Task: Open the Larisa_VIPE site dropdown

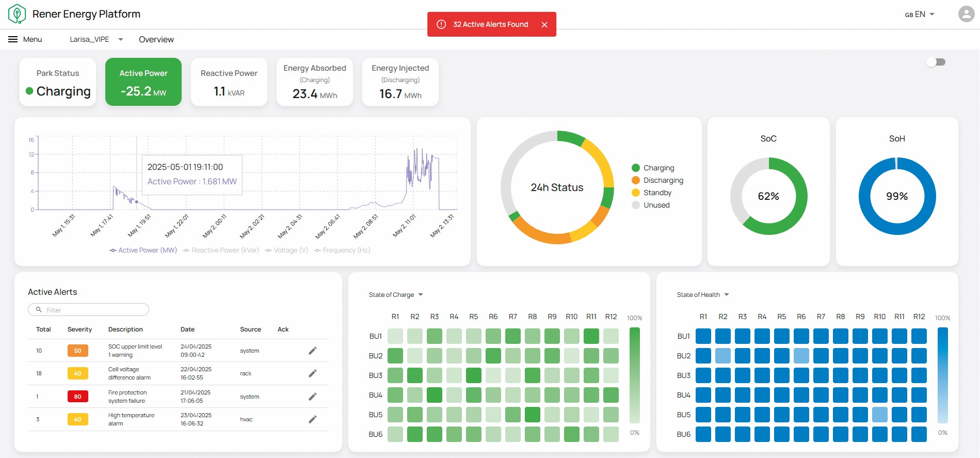Action: [97, 39]
